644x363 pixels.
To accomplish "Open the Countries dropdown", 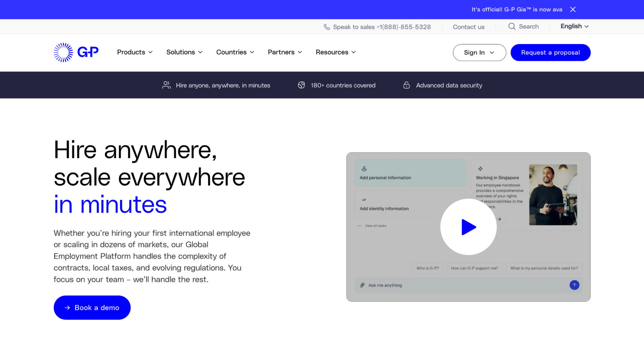I will tap(235, 52).
